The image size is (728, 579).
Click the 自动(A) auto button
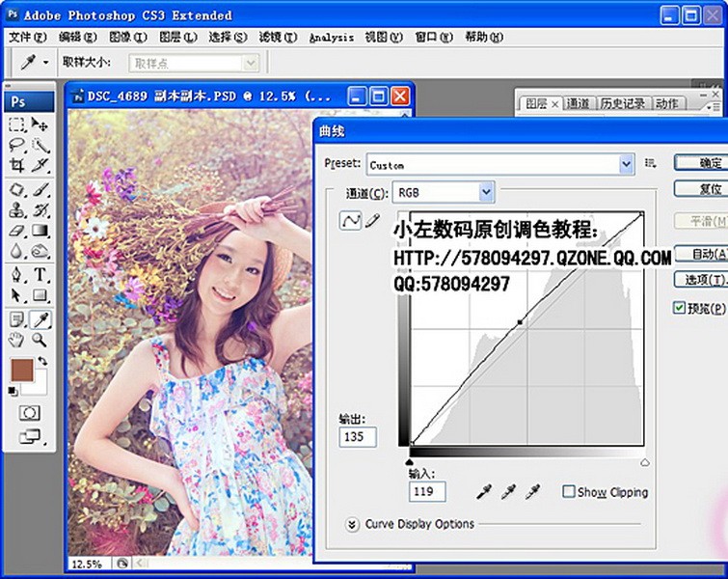(x=701, y=254)
